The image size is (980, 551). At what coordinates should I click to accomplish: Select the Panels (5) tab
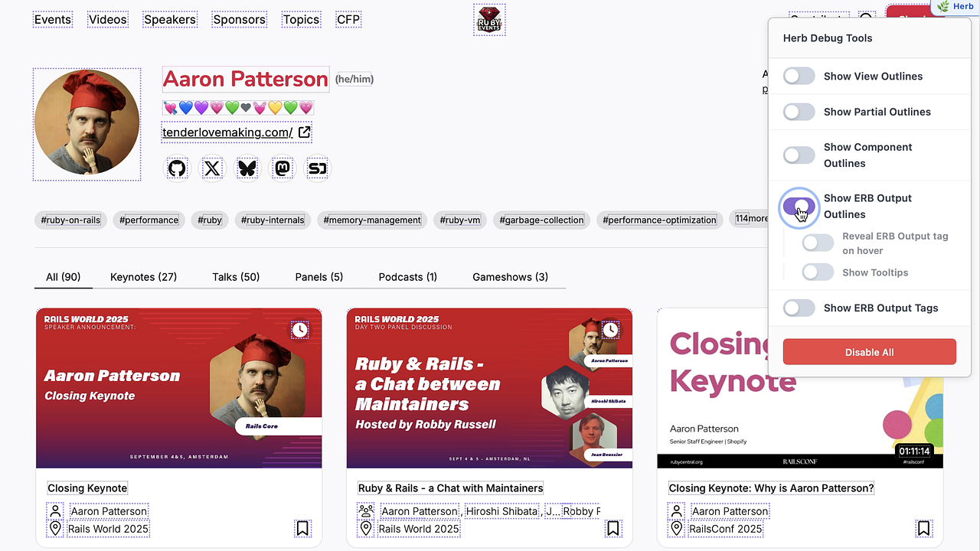click(x=319, y=277)
